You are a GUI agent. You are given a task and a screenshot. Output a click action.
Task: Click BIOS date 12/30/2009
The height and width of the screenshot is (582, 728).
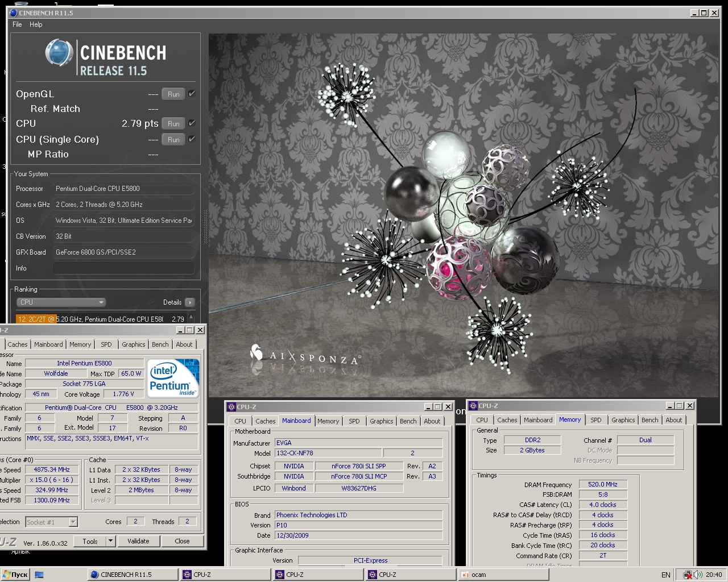click(x=358, y=535)
